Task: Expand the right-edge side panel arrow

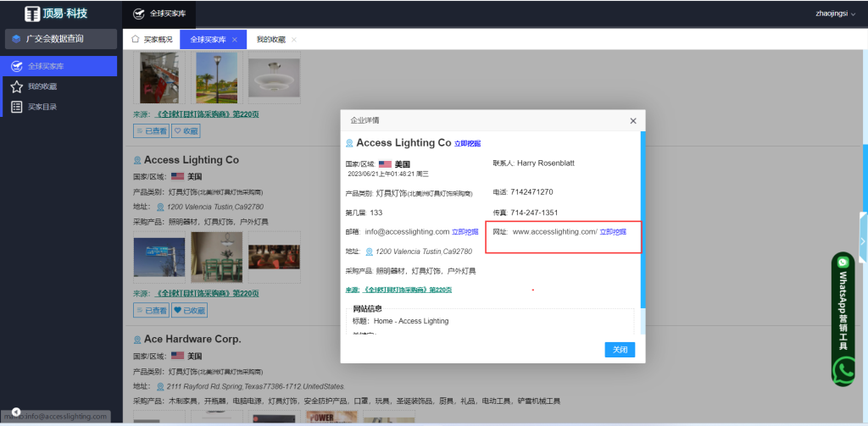Action: pos(862,241)
